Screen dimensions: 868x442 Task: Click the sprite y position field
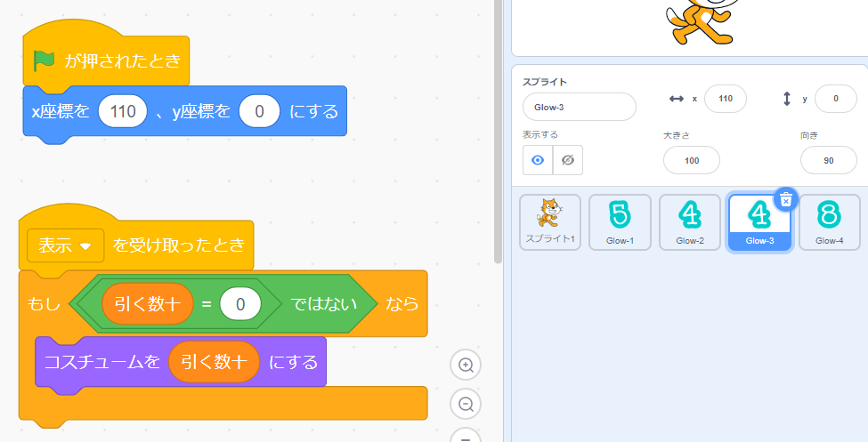click(836, 99)
